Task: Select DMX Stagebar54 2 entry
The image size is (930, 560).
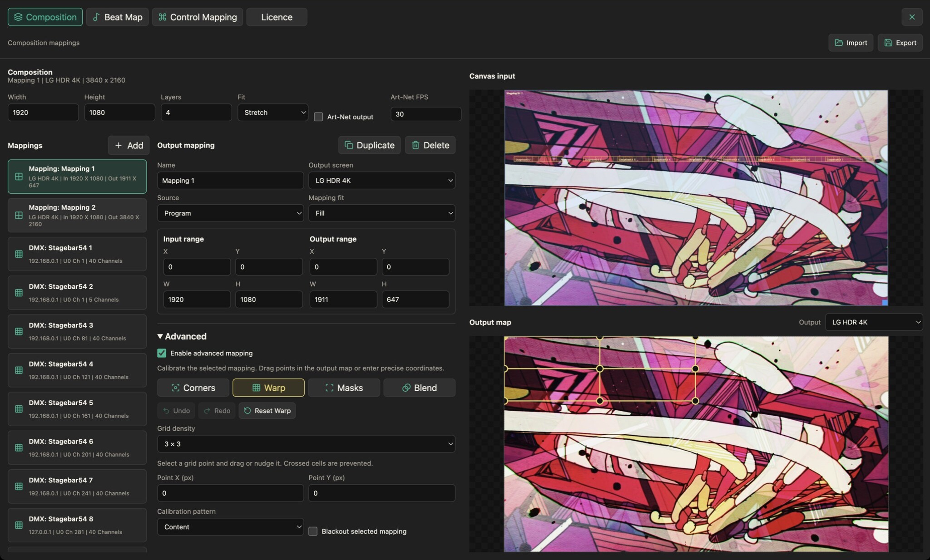Action: (77, 293)
